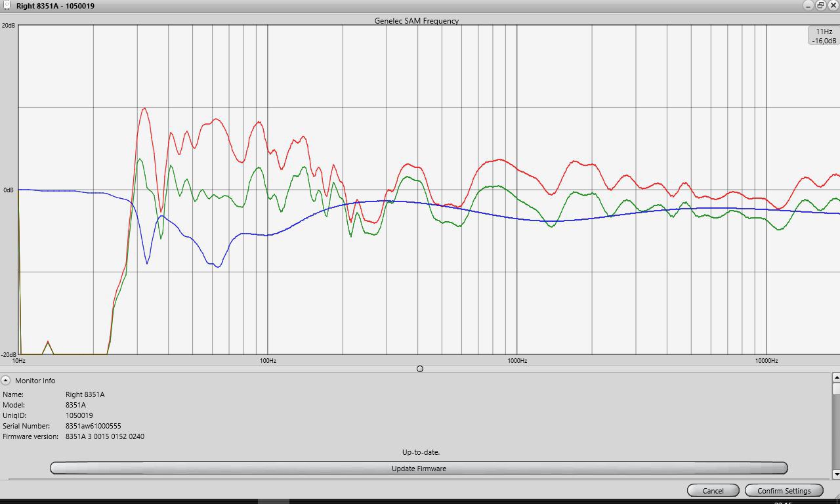Click the firmware version value text
Screen dimensions: 840x504
coord(105,436)
